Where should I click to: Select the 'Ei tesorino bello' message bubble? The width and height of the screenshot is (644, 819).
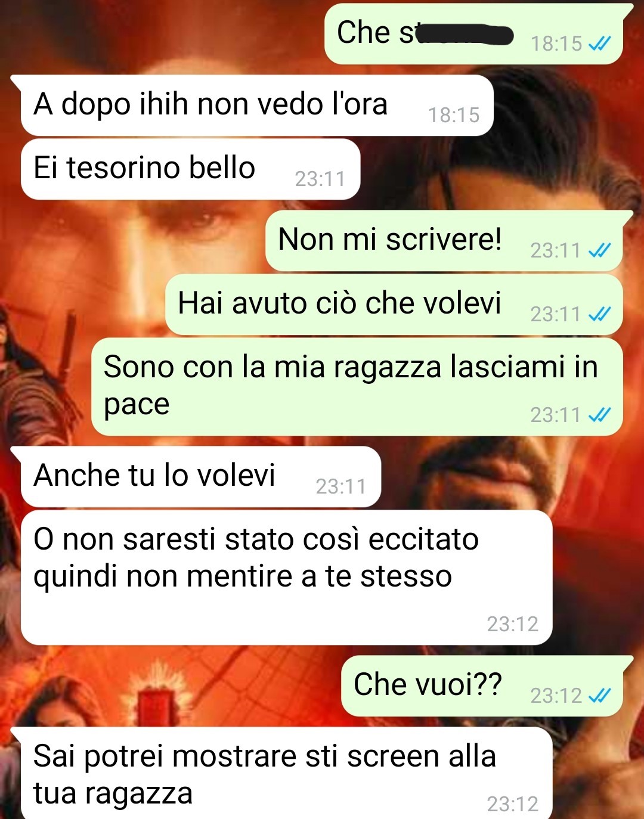190,169
